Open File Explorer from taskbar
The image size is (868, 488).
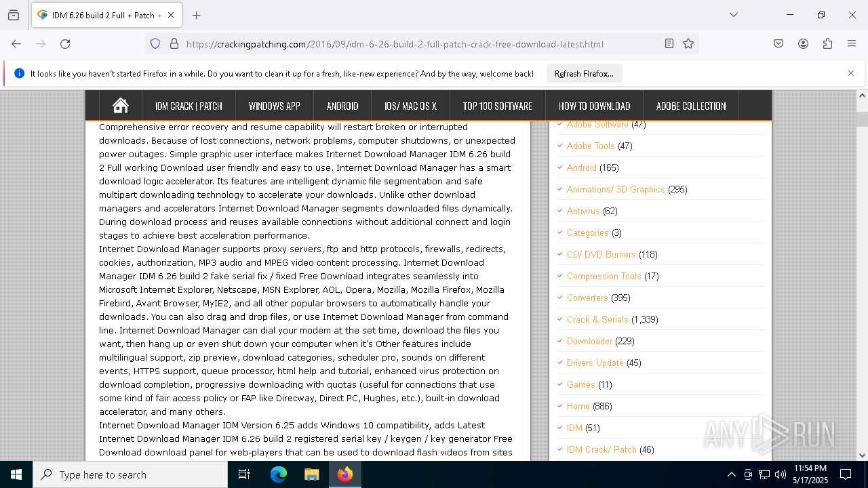[311, 474]
